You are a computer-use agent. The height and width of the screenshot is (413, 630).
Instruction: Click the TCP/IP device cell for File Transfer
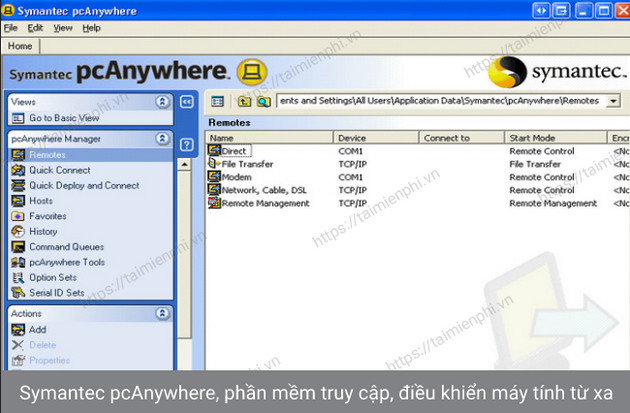pyautogui.click(x=353, y=164)
